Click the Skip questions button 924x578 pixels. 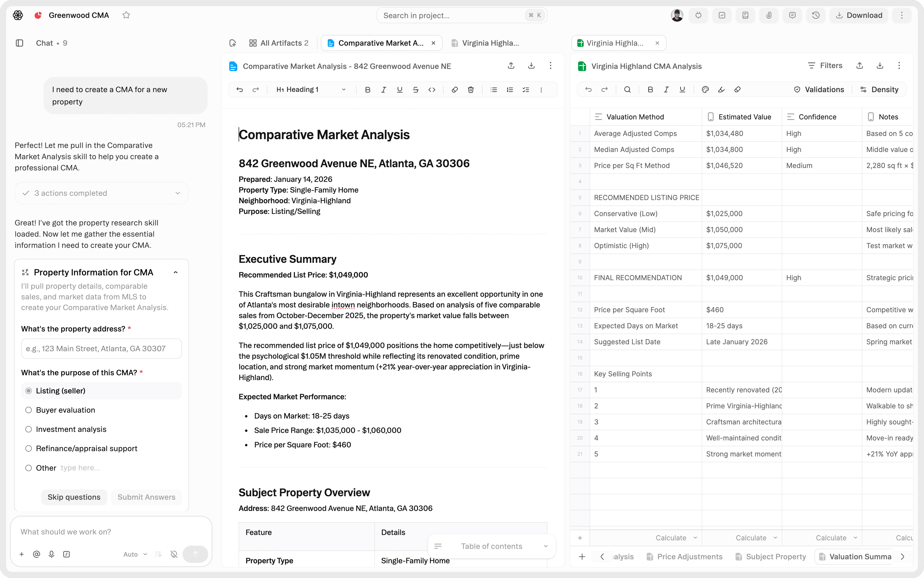pos(74,497)
